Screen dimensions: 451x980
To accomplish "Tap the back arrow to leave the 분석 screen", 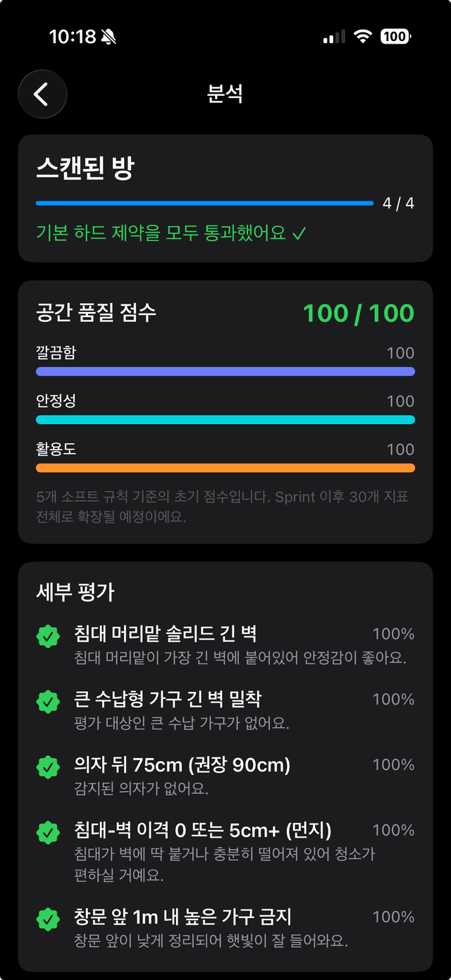I will pos(42,94).
